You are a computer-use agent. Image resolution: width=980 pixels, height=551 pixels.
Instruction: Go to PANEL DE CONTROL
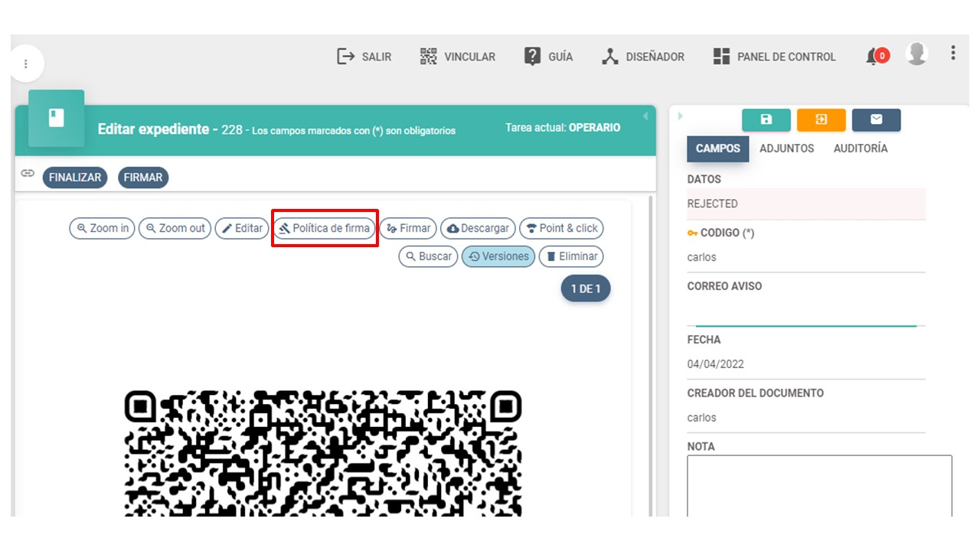[775, 57]
